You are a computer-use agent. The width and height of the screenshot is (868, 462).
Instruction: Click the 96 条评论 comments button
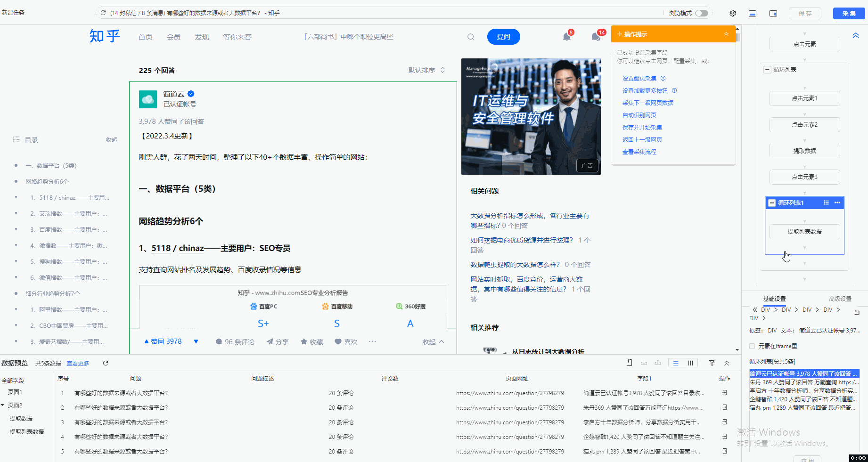click(235, 341)
